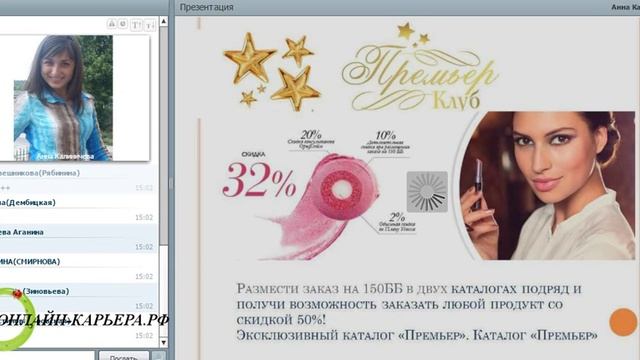Click the Послать send button

(x=124, y=356)
